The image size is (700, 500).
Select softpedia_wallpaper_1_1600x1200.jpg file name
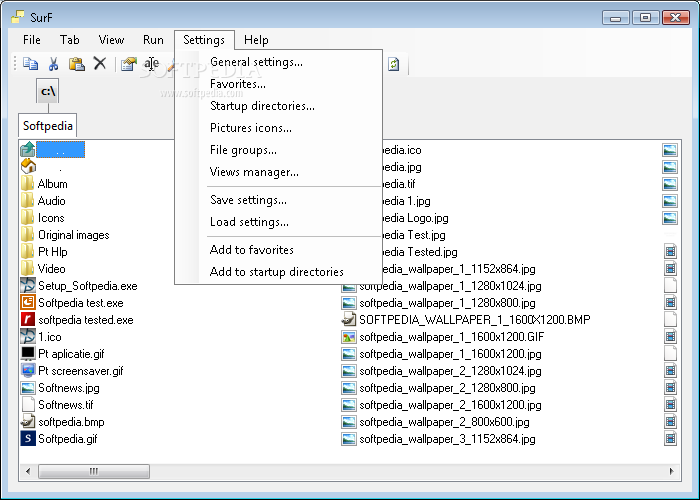(450, 354)
